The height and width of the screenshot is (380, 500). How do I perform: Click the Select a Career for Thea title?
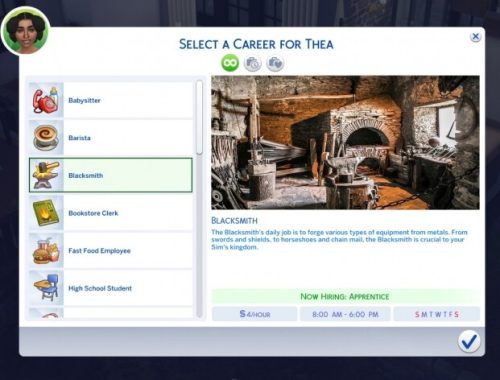(256, 44)
